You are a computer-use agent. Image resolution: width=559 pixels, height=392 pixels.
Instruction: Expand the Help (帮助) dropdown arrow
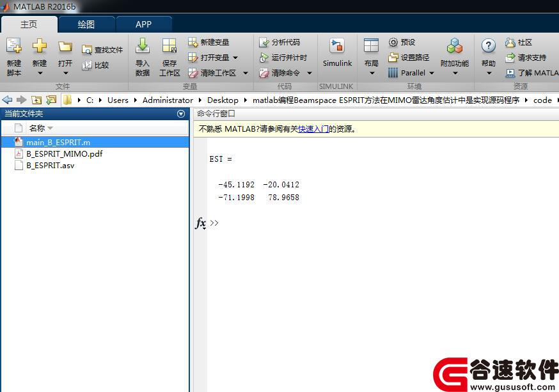[489, 74]
